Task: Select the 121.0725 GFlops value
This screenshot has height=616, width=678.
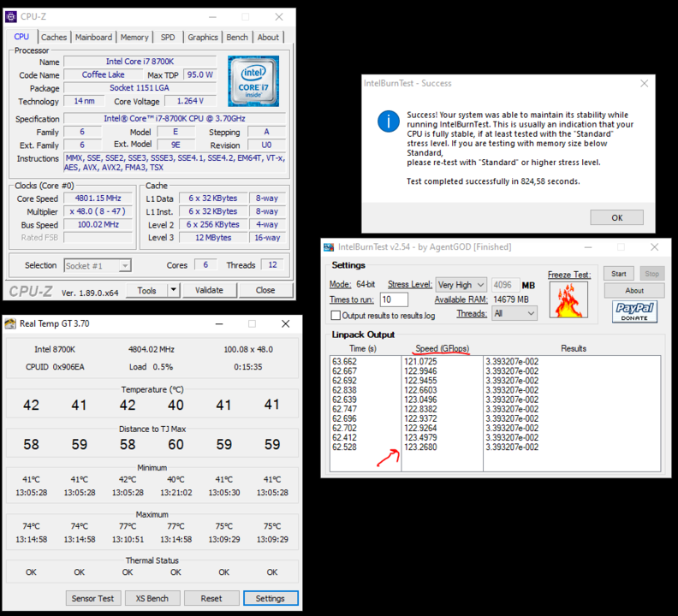Action: pos(420,361)
